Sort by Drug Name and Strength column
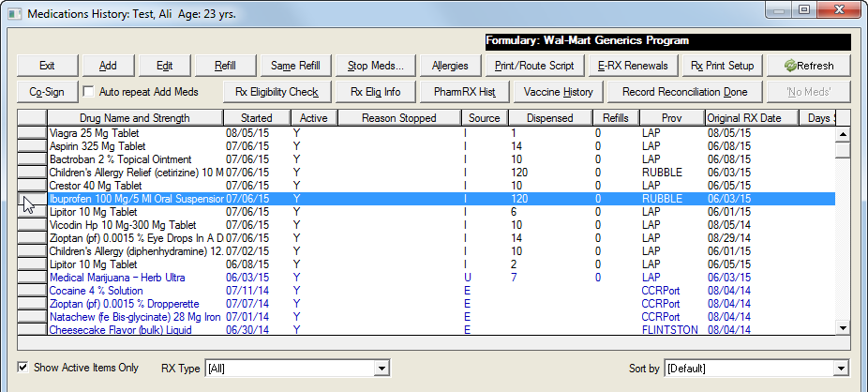 [x=134, y=118]
